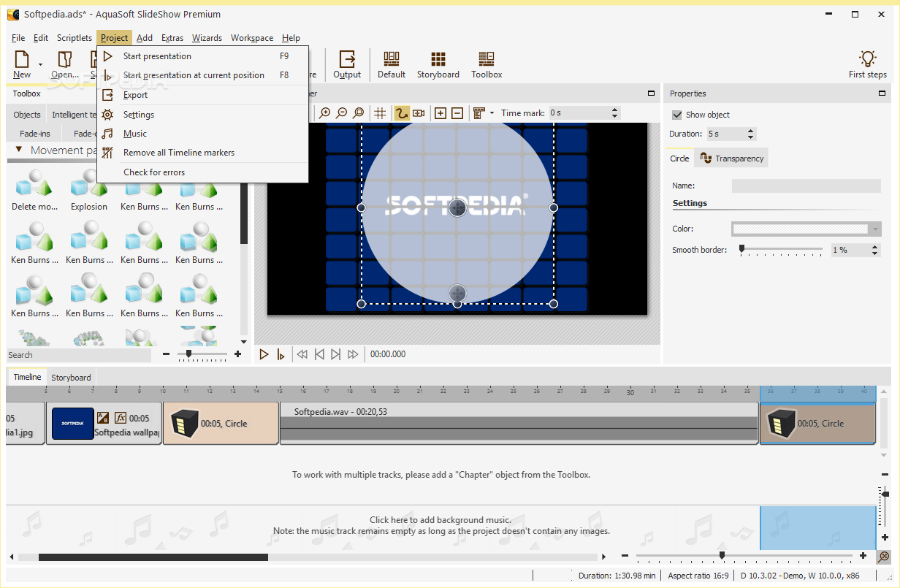Click the toolbox Search field
Viewport: 900px width, 588px height.
pos(79,355)
